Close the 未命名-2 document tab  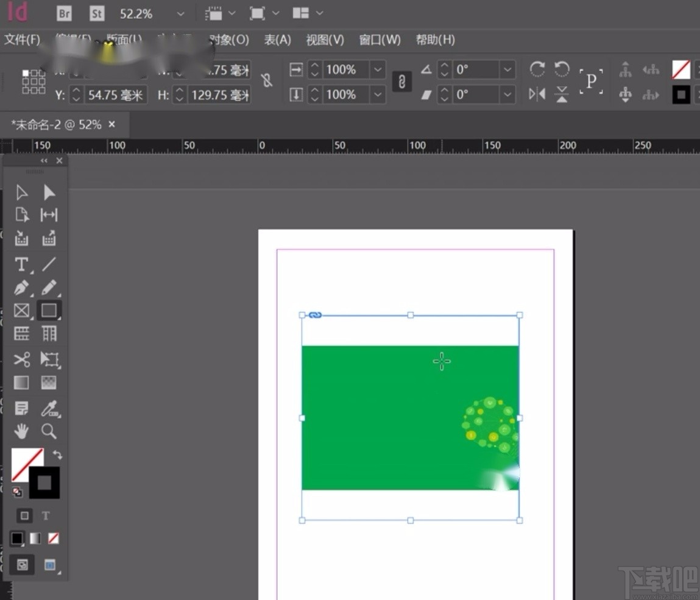click(111, 124)
